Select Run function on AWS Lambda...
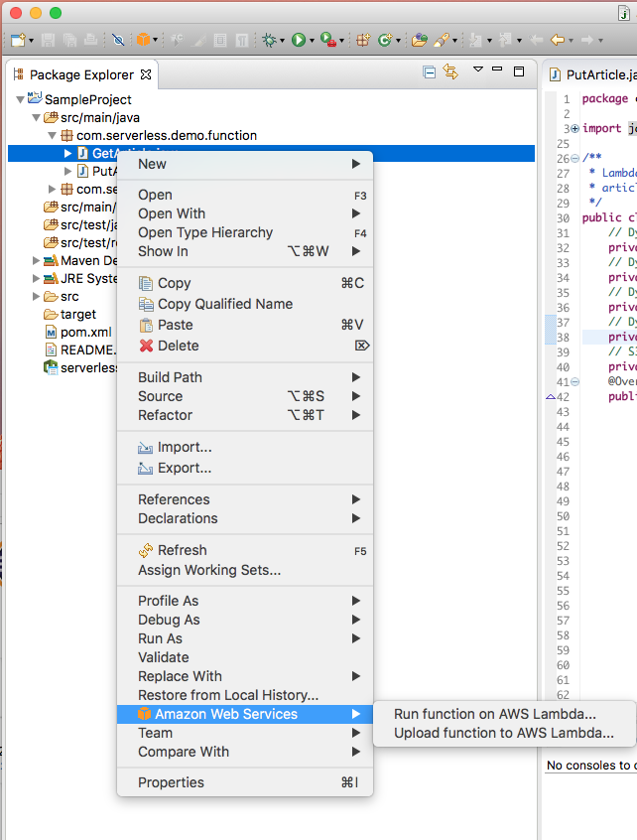The height and width of the screenshot is (840, 637). 504,714
